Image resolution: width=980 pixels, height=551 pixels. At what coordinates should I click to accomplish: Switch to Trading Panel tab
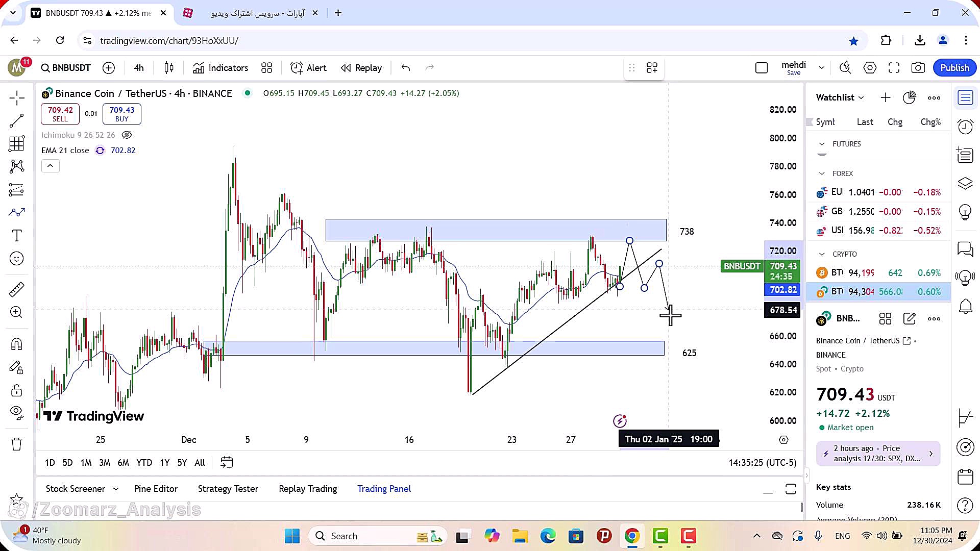(x=384, y=489)
